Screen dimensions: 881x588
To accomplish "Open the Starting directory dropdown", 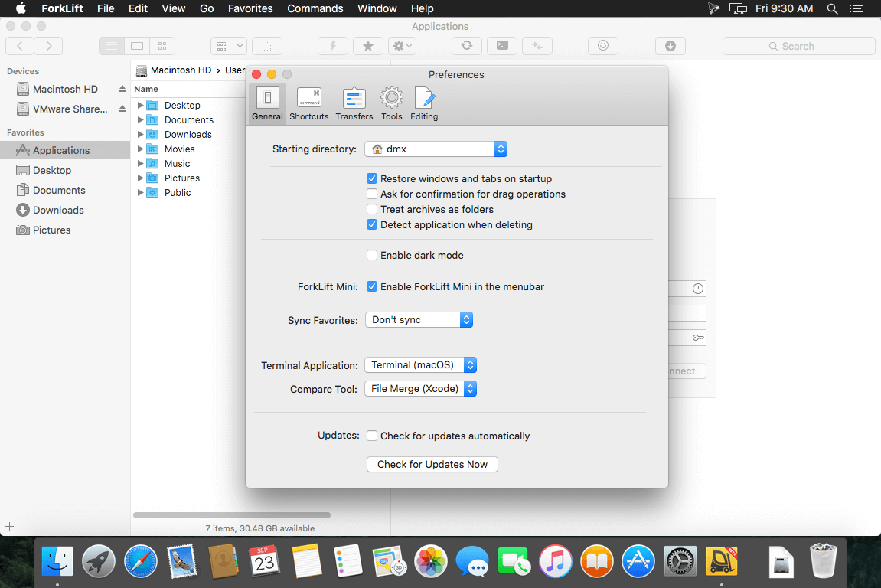I will [436, 149].
